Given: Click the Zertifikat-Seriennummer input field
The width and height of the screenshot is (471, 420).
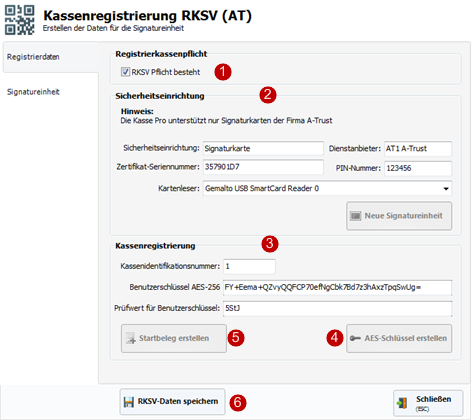Looking at the screenshot, I should (263, 167).
